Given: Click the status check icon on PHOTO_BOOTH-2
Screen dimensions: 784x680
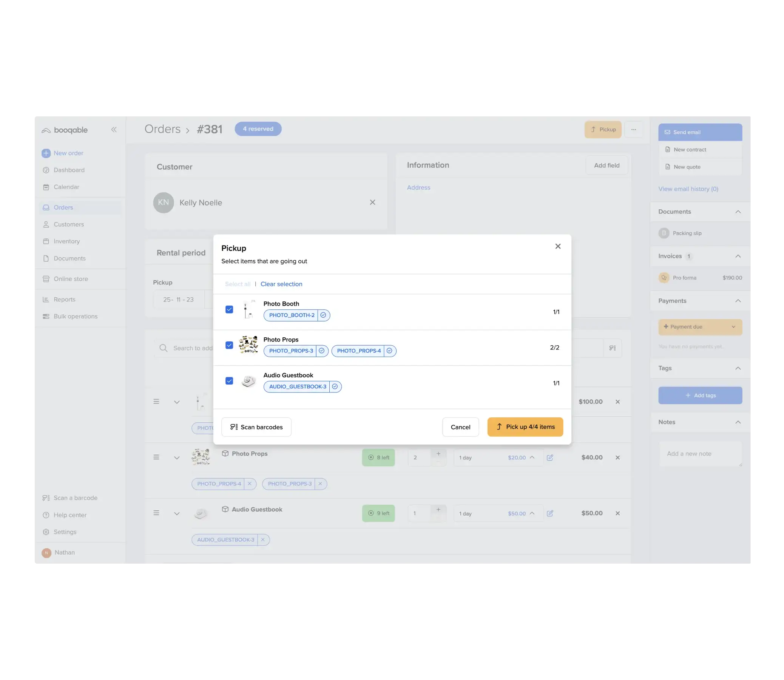Looking at the screenshot, I should point(323,315).
